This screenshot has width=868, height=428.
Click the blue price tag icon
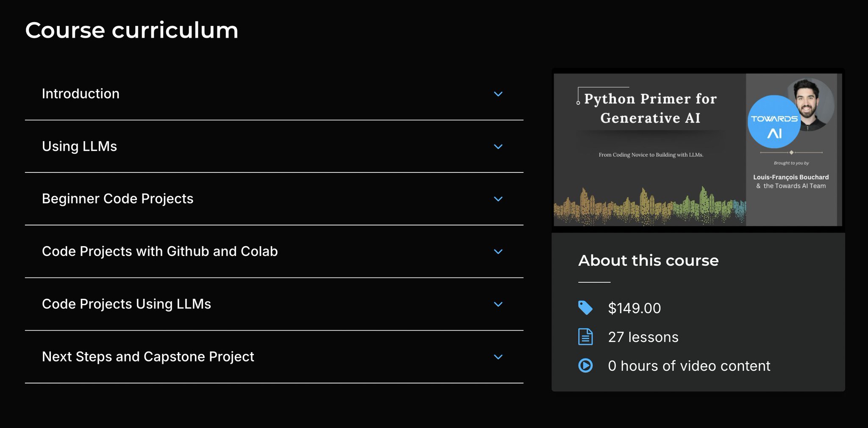(585, 308)
